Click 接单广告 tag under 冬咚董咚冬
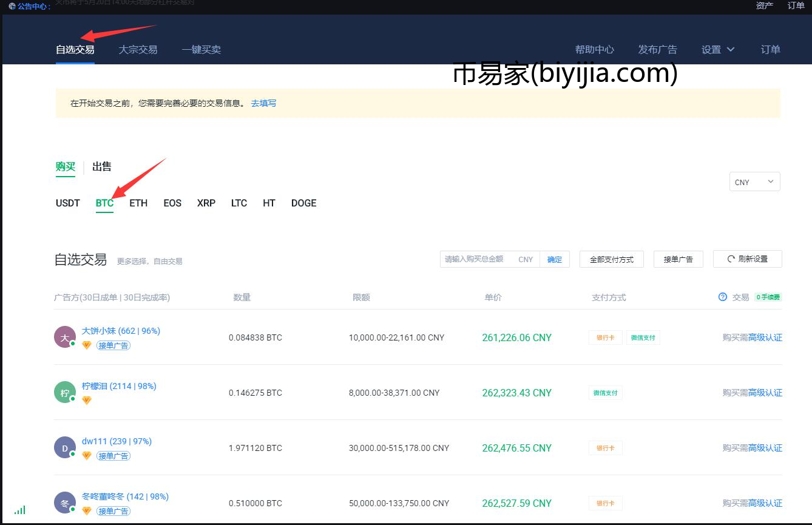Image resolution: width=812 pixels, height=525 pixels. pos(113,511)
